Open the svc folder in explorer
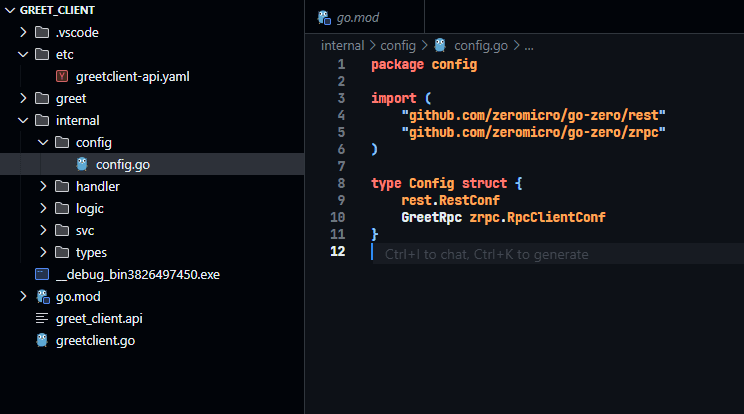The image size is (744, 414). 85,230
